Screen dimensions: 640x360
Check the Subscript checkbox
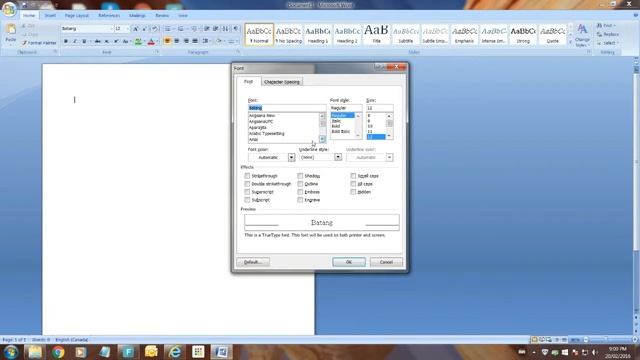[247, 200]
